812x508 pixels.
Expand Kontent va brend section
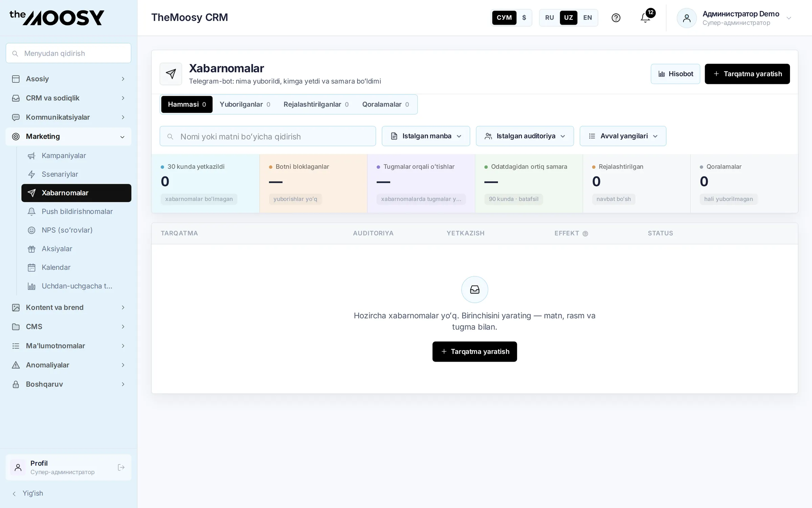pyautogui.click(x=68, y=308)
